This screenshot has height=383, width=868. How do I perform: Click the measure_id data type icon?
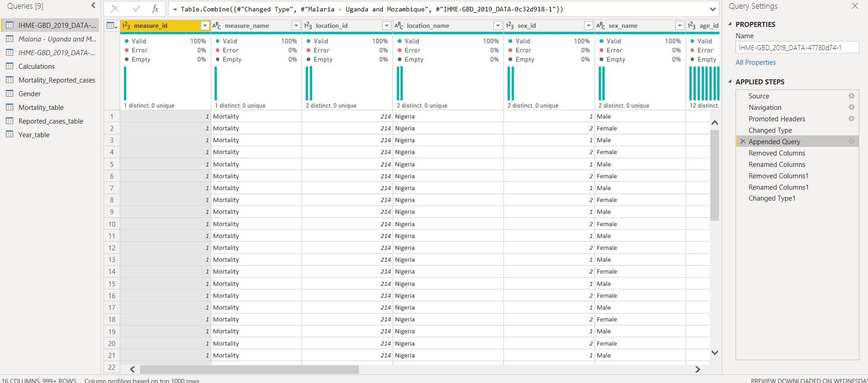126,26
